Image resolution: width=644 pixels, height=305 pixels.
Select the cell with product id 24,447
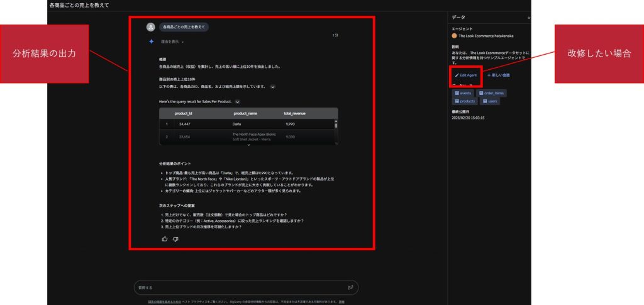pyautogui.click(x=184, y=124)
